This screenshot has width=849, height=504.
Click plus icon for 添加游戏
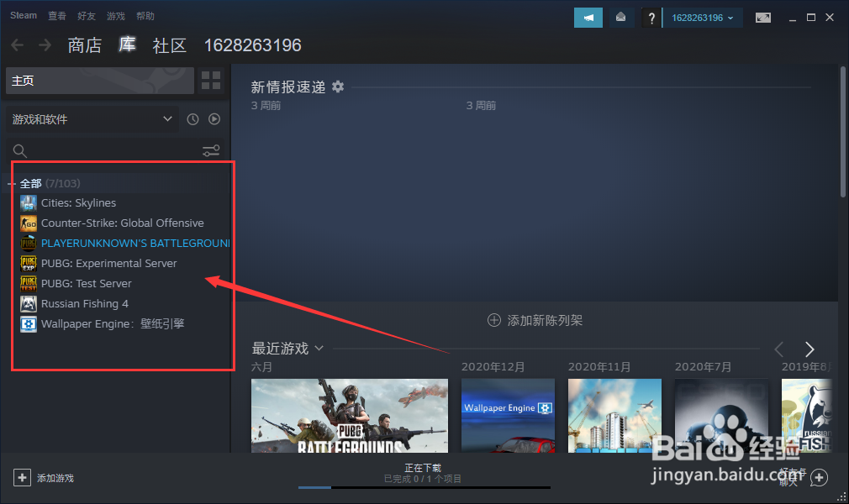(x=22, y=477)
